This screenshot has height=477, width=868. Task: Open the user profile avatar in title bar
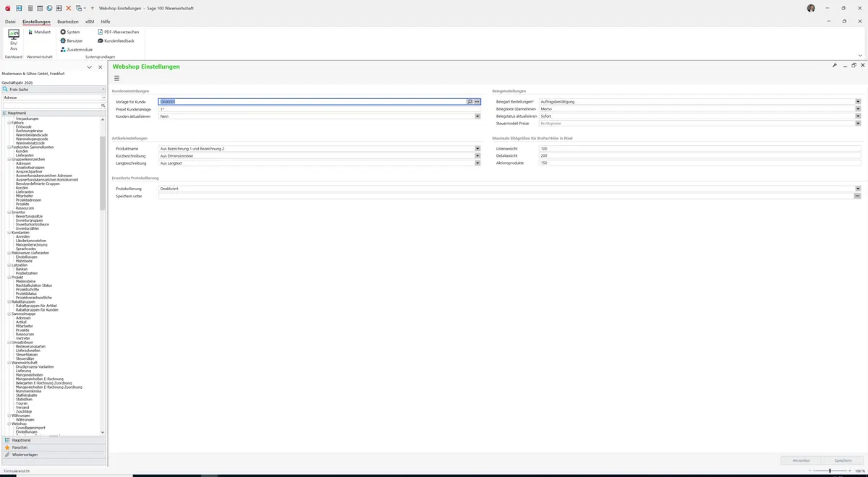click(x=811, y=8)
